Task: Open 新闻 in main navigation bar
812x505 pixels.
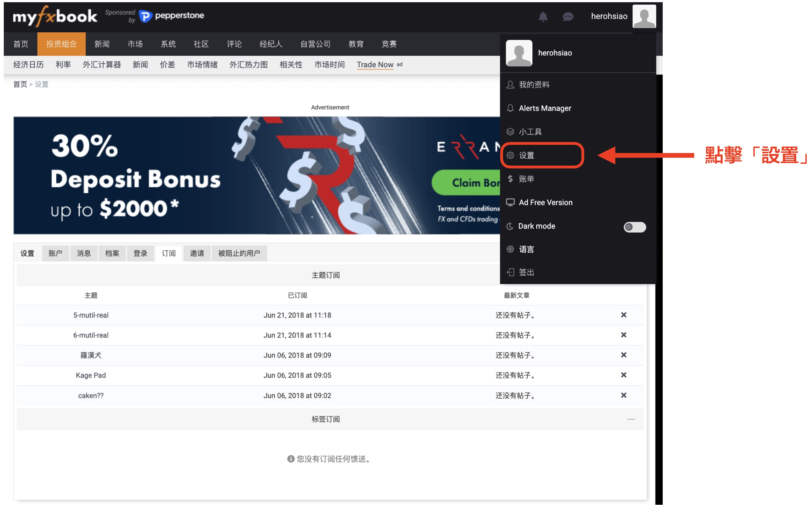Action: (x=102, y=44)
